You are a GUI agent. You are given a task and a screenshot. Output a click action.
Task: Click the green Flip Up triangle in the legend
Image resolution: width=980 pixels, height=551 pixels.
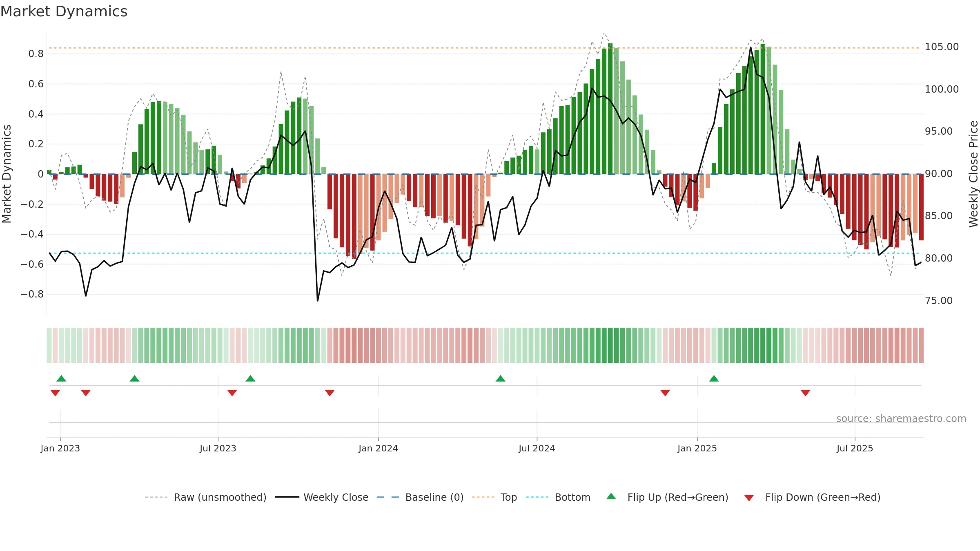611,496
